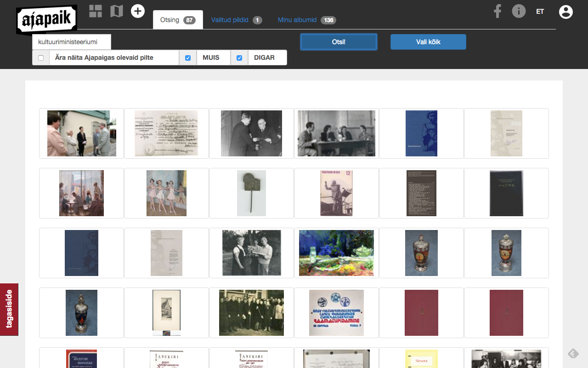This screenshot has height=368, width=588.
Task: Select photo of woman and man holding object
Action: (x=251, y=253)
